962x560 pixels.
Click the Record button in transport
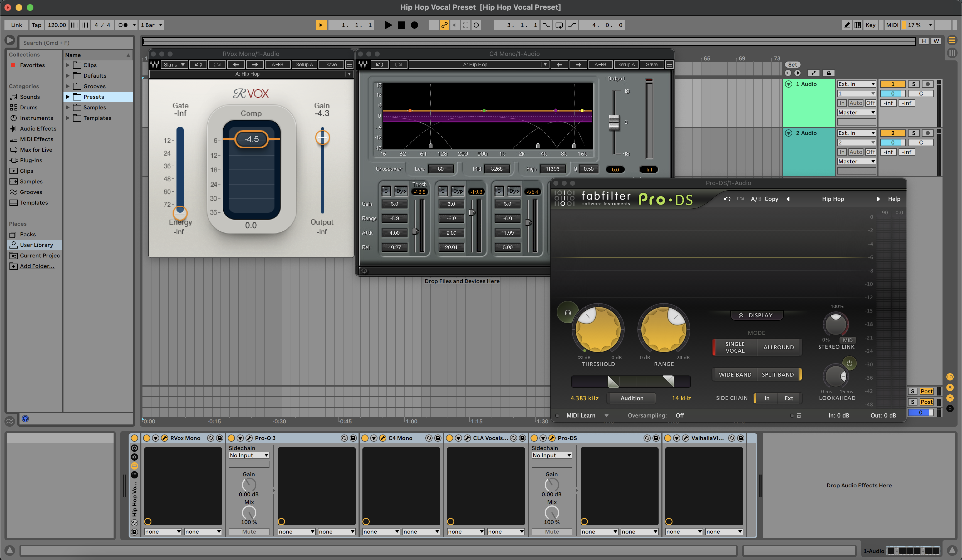click(414, 25)
